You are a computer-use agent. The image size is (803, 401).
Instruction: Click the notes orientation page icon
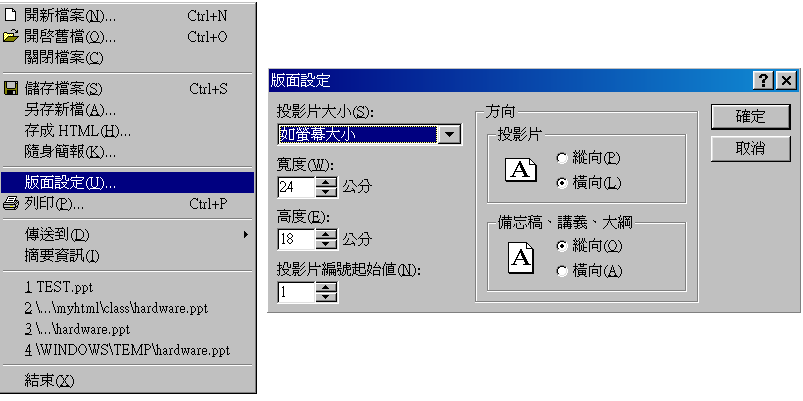(x=520, y=259)
